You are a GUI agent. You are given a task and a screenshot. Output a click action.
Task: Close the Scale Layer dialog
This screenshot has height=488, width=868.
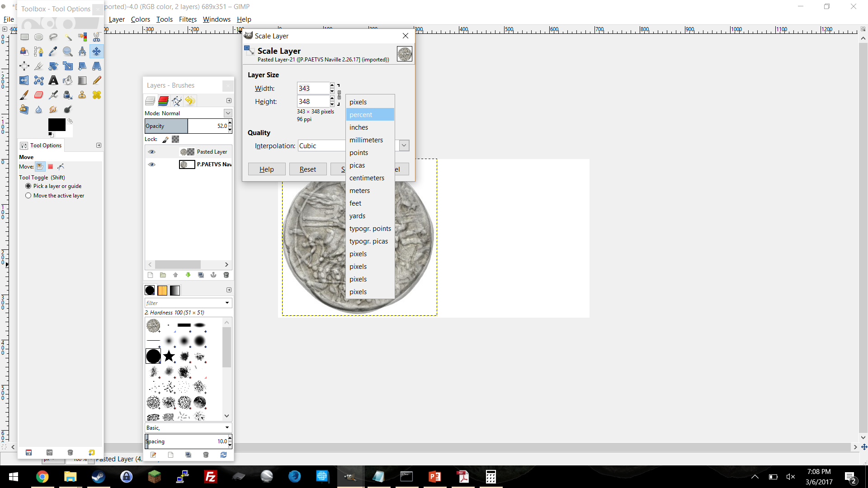[x=406, y=36]
